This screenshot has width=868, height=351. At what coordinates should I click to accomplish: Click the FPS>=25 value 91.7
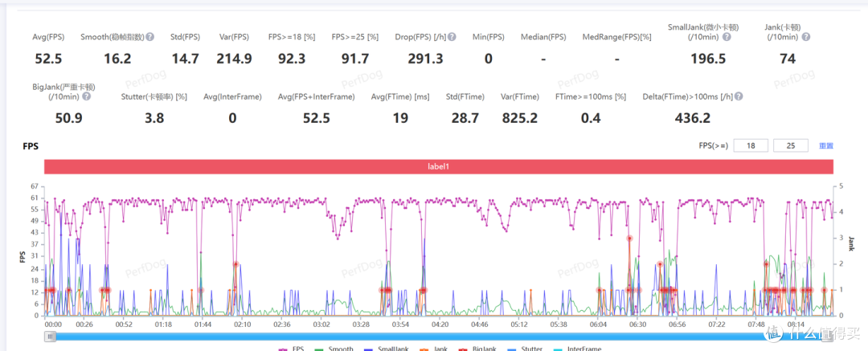click(x=355, y=58)
